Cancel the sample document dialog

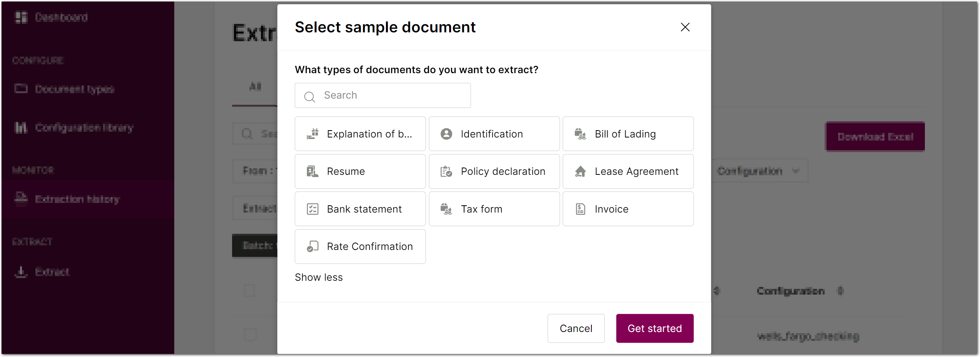pos(576,329)
